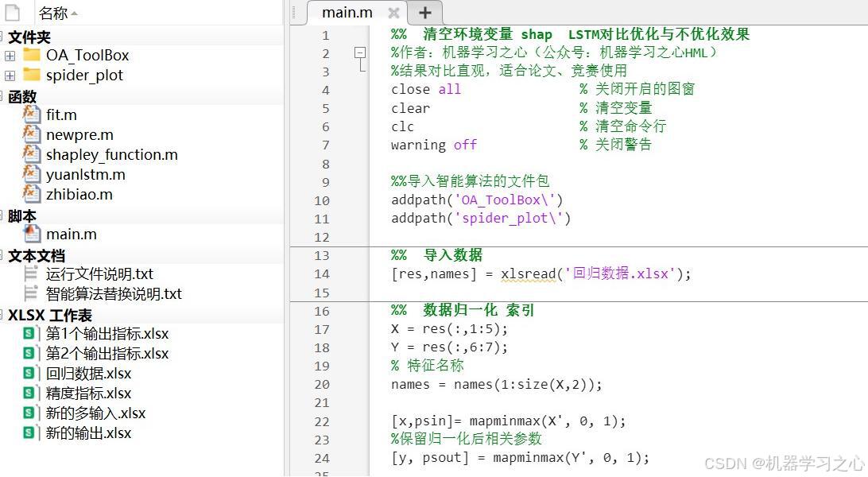Click the '%% 导入数据' section header
Image resolution: width=868 pixels, height=477 pixels.
(x=436, y=255)
